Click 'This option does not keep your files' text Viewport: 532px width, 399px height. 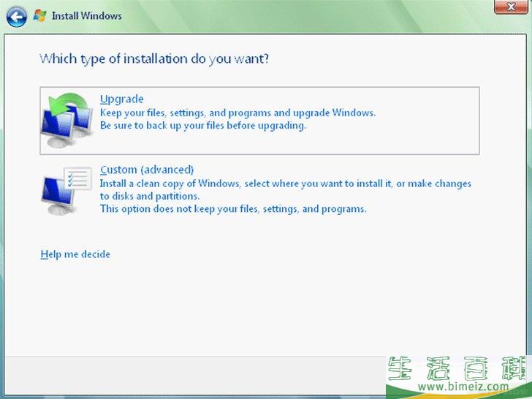tap(233, 209)
